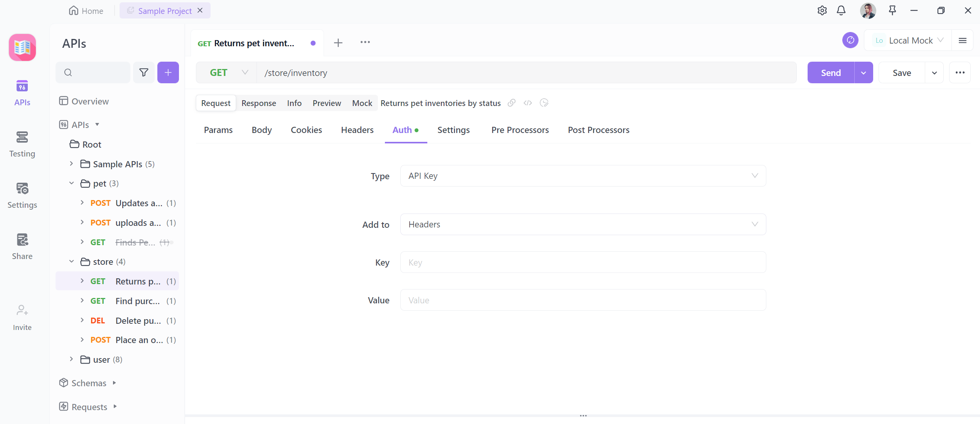Click the Invite users icon in sidebar
The width and height of the screenshot is (980, 424).
coord(22,310)
